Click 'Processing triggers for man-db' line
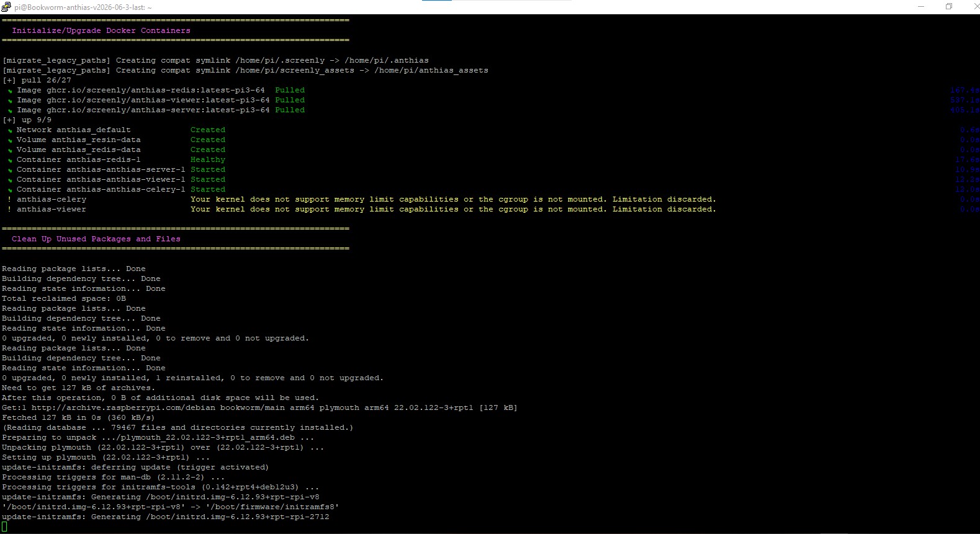Image resolution: width=980 pixels, height=534 pixels. click(x=114, y=477)
